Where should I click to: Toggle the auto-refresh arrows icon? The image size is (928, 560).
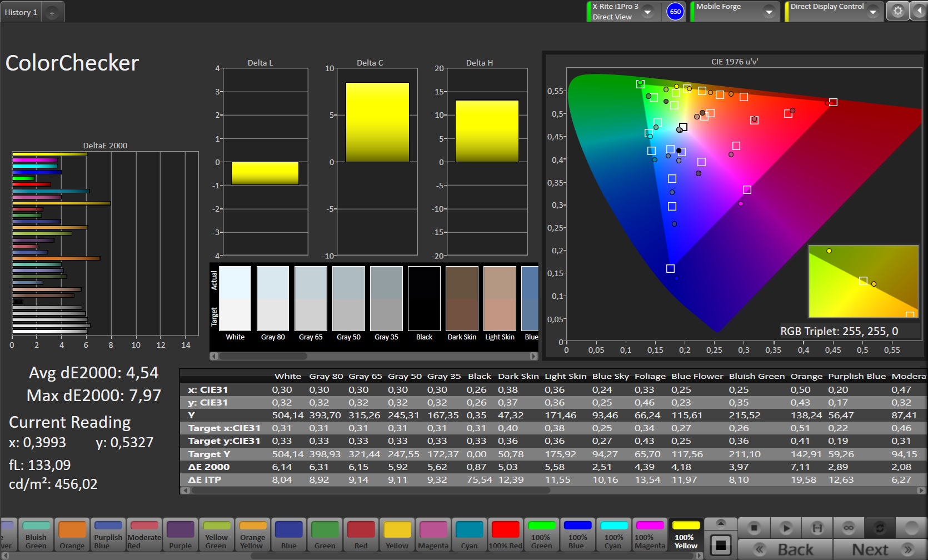(x=880, y=528)
